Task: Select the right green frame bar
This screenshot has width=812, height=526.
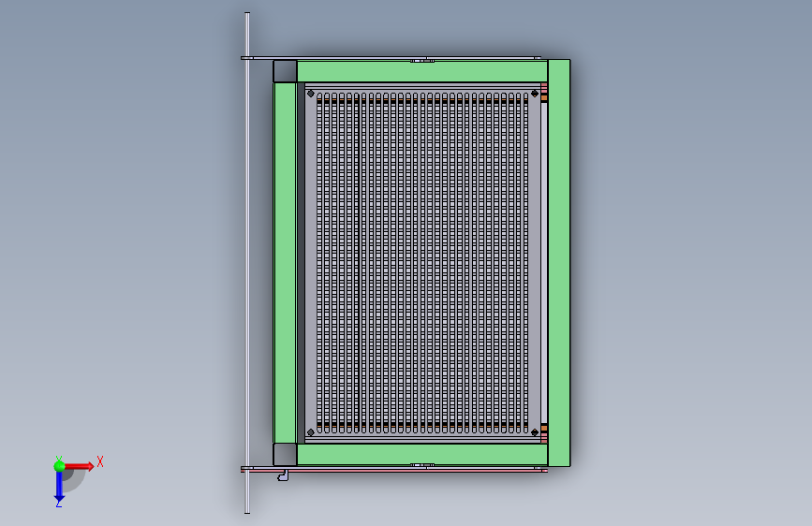Action: [559, 263]
